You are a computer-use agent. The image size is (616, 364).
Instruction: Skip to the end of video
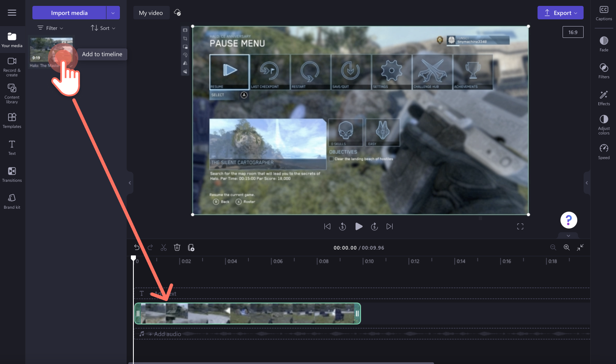390,226
